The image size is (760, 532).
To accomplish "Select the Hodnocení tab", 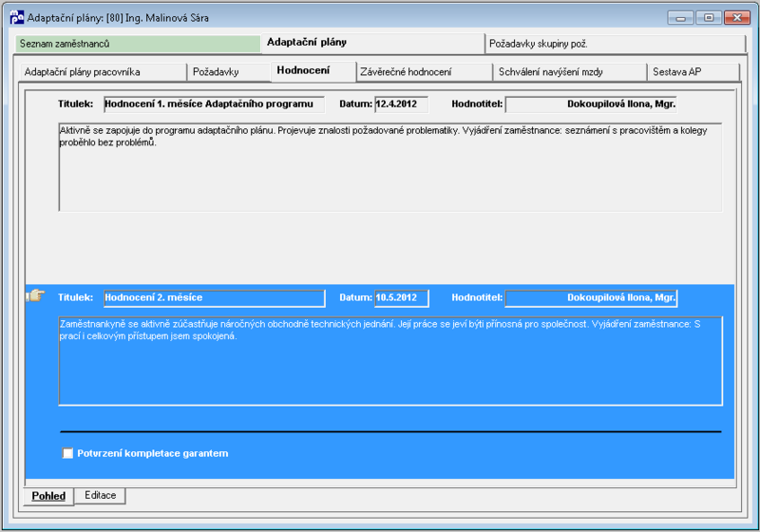I will click(313, 70).
